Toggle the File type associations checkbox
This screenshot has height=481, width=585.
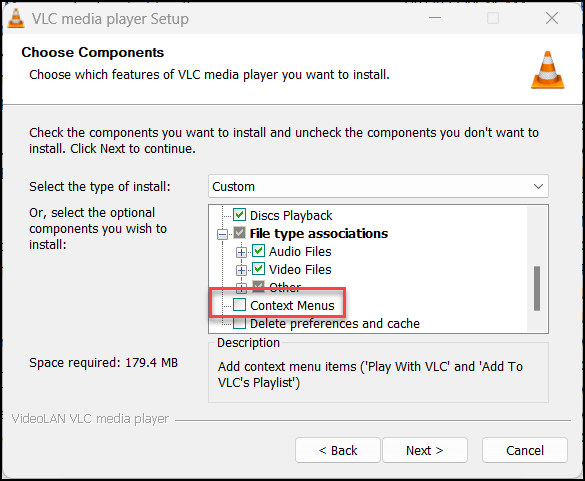240,233
